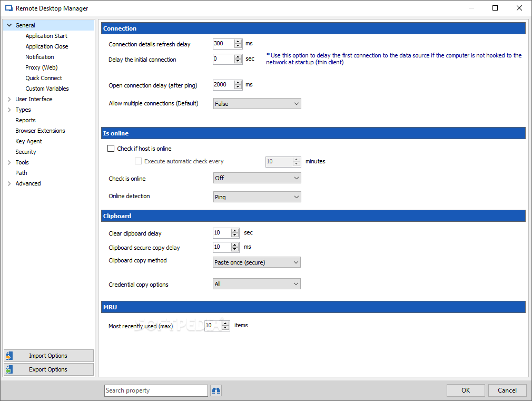Increase Clipboard secure copy delay
The height and width of the screenshot is (401, 532).
tap(235, 245)
